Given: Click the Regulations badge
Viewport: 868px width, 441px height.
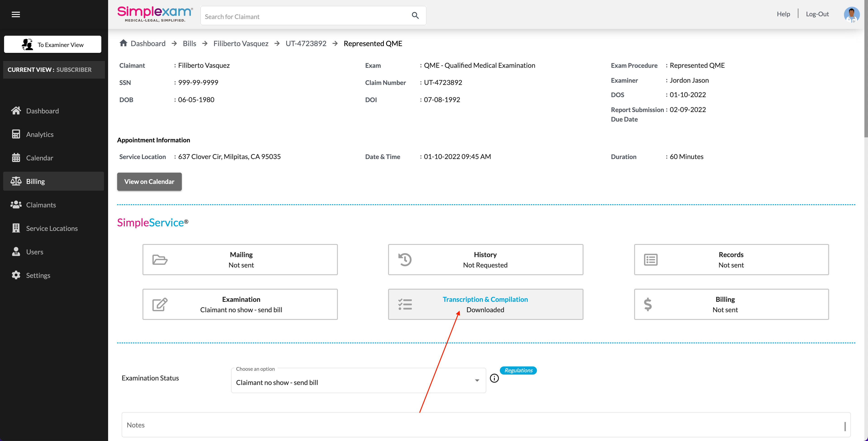Looking at the screenshot, I should coord(518,370).
